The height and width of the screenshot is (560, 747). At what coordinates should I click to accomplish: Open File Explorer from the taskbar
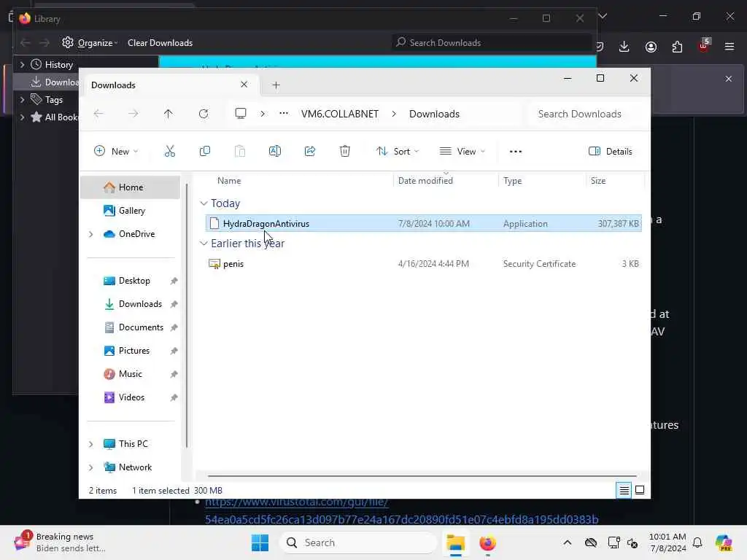[455, 542]
